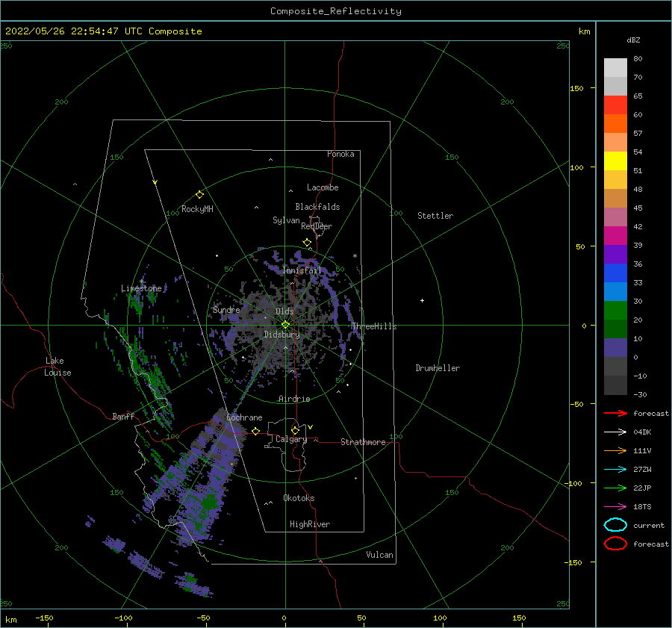Click the purple 39-36 dBZ color swatch
Viewport: 672px width, 628px height.
pyautogui.click(x=615, y=254)
